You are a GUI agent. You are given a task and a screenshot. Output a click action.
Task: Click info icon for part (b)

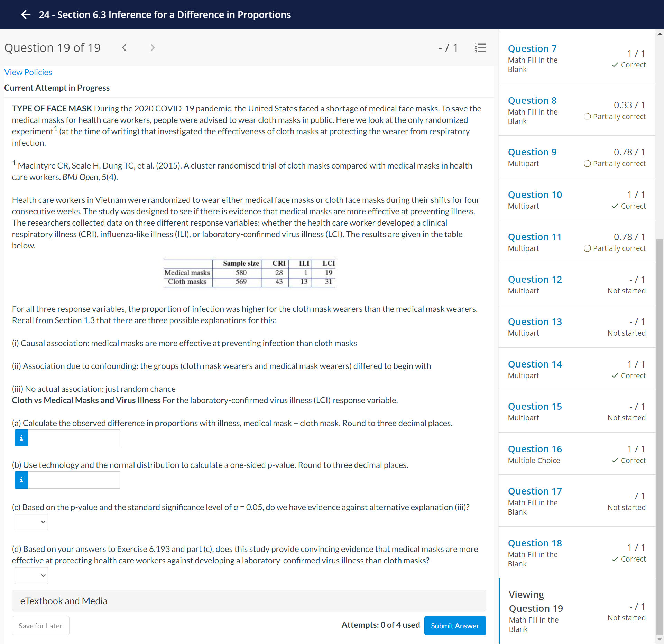[x=21, y=480]
